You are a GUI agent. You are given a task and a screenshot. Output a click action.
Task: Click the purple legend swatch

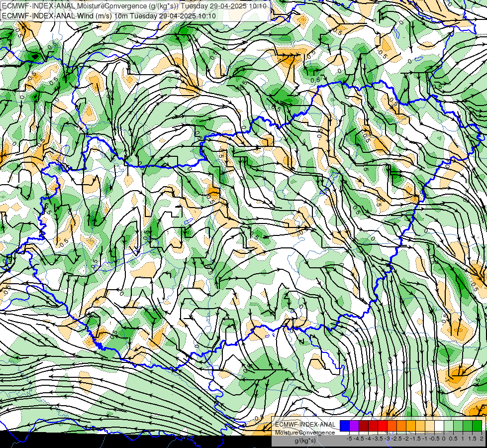point(354,426)
